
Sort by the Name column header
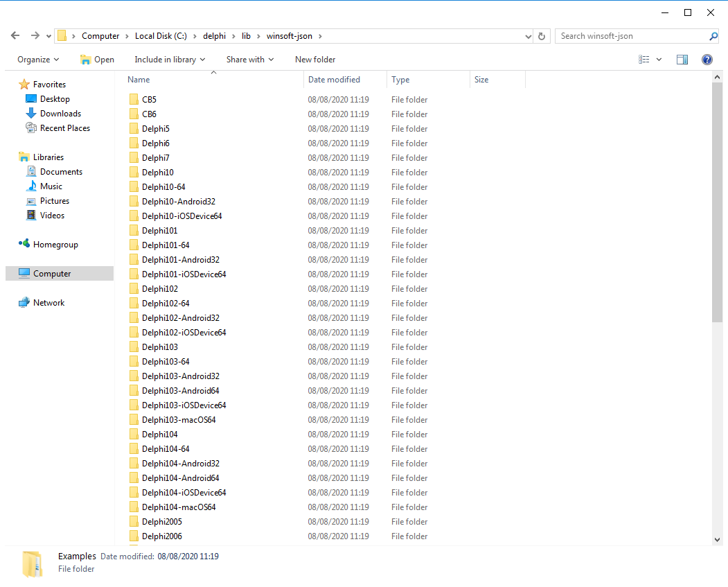pyautogui.click(x=139, y=80)
